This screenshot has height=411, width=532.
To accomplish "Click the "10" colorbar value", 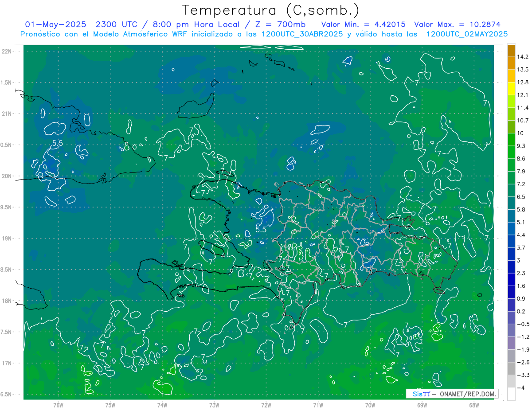I will (520, 133).
